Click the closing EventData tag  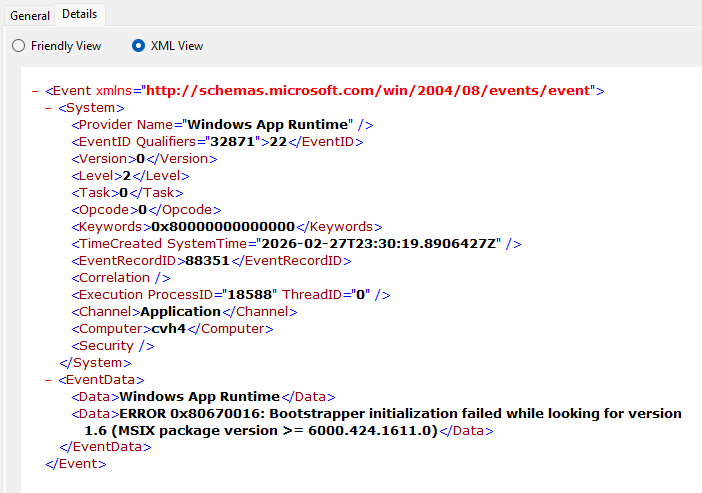[105, 447]
